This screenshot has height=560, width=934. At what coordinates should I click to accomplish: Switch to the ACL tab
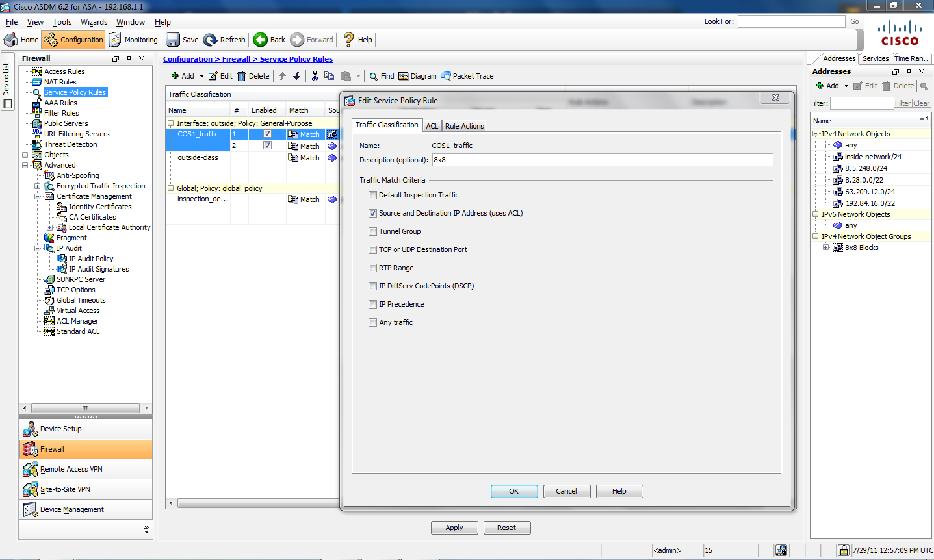[432, 126]
